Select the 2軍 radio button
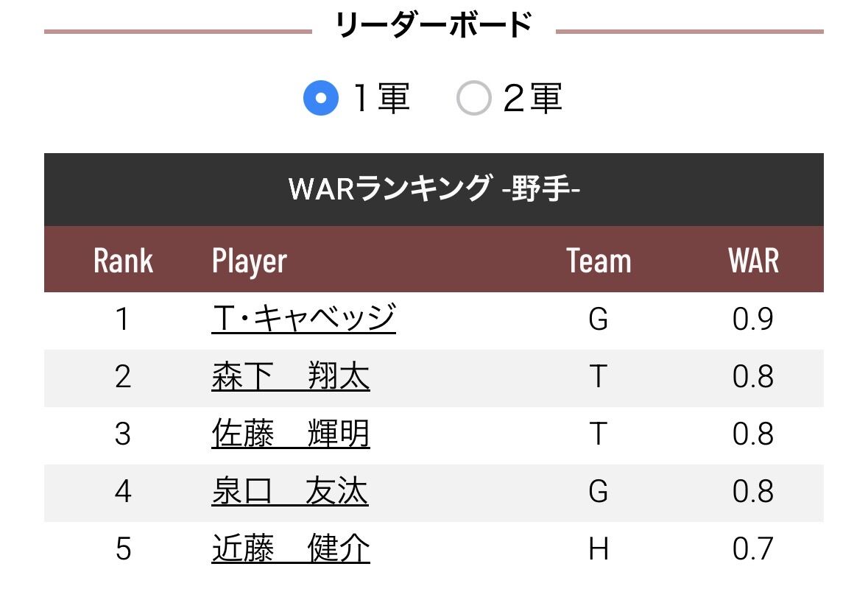Viewport: 868px width, 600px height. pos(473,99)
